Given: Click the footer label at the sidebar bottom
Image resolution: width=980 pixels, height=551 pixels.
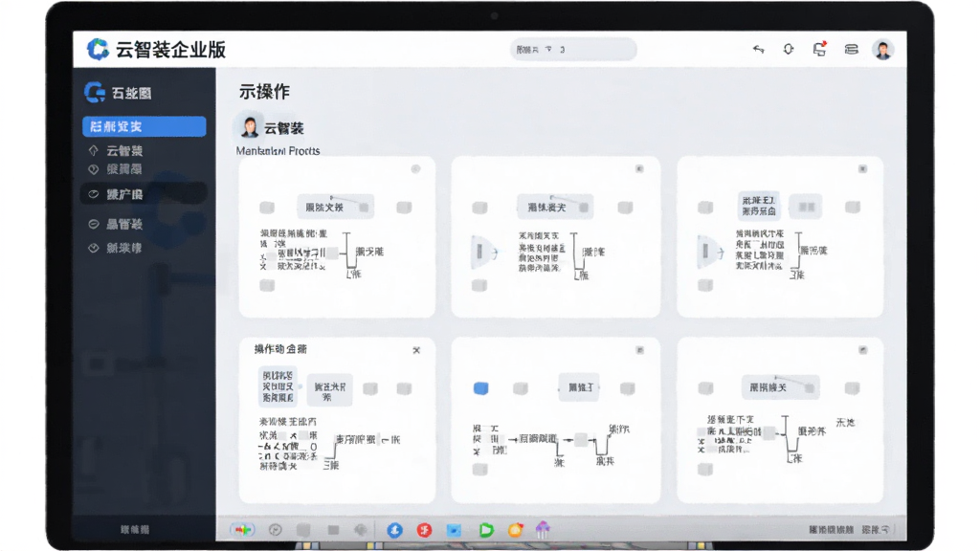Looking at the screenshot, I should click(x=135, y=530).
